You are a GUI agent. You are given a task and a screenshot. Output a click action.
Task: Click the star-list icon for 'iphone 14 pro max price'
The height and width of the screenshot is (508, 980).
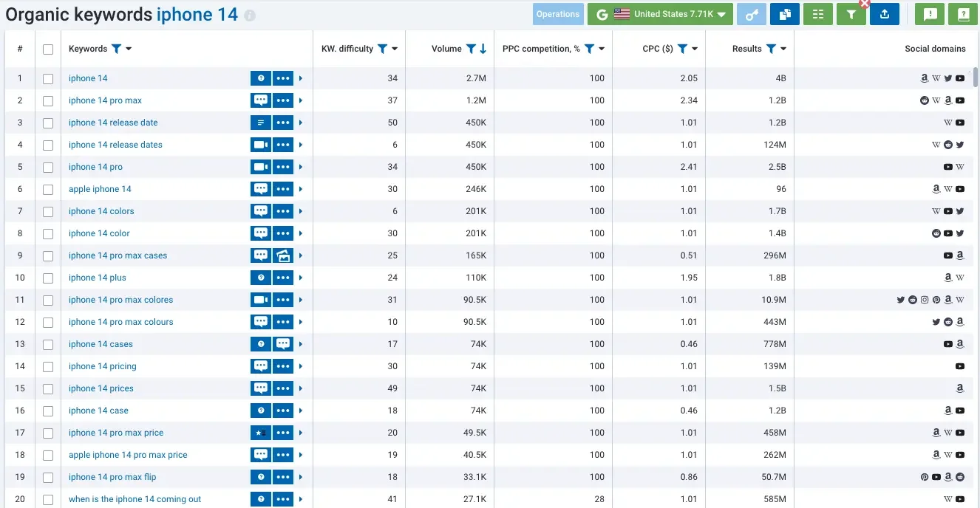(x=261, y=433)
